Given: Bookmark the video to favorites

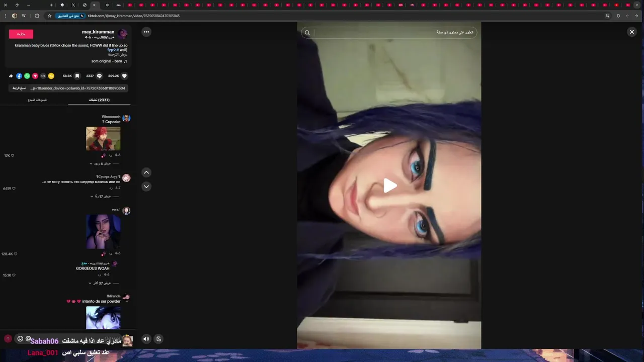Looking at the screenshot, I should pos(77,76).
